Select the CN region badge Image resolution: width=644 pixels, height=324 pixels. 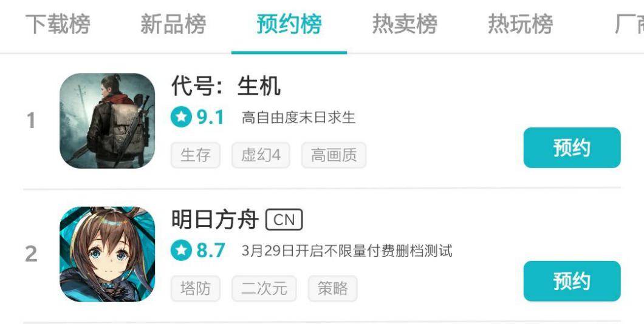284,220
